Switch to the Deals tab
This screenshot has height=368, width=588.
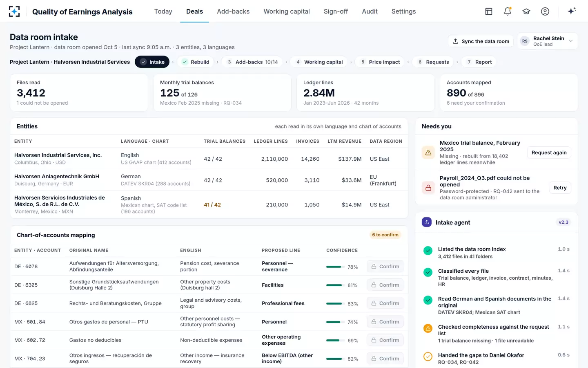coord(194,11)
